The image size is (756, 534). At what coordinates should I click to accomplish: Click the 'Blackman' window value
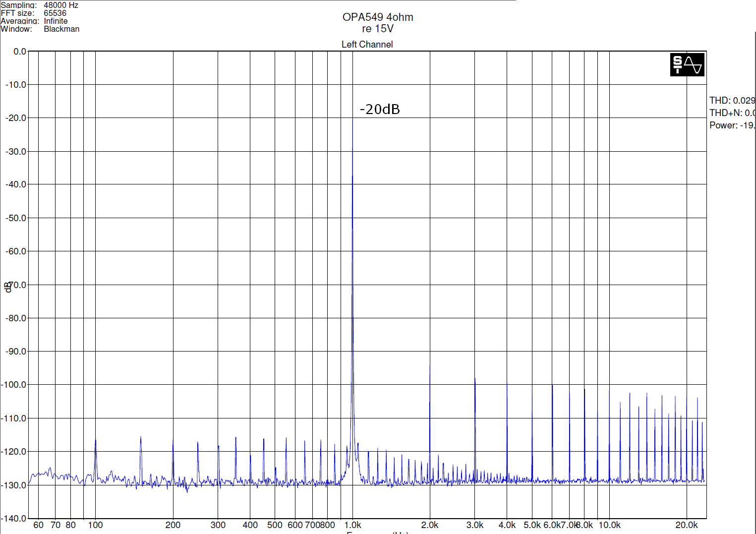pyautogui.click(x=61, y=29)
